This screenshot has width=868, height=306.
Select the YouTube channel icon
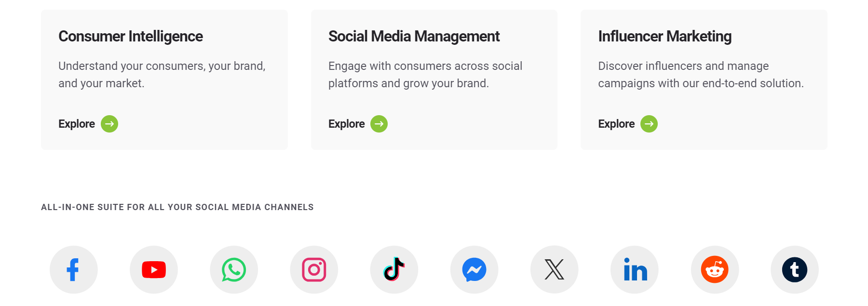point(153,269)
